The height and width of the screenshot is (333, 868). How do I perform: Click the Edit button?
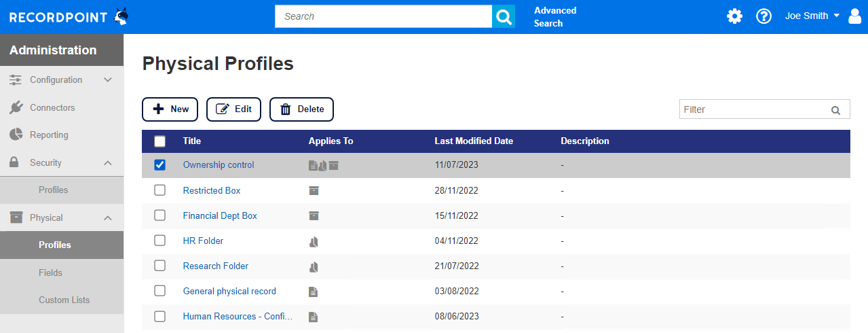coord(233,109)
